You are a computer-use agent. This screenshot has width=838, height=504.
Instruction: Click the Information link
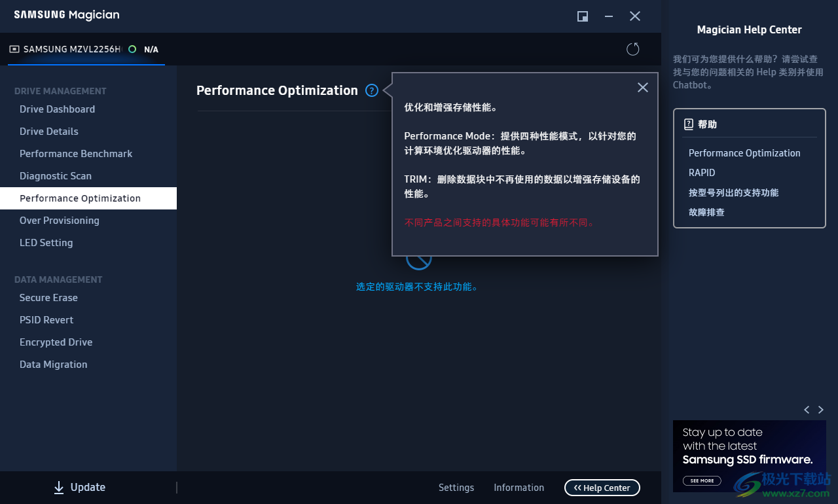519,488
